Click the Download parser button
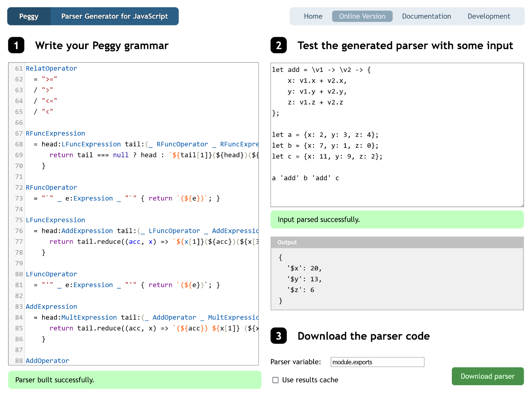 488,376
